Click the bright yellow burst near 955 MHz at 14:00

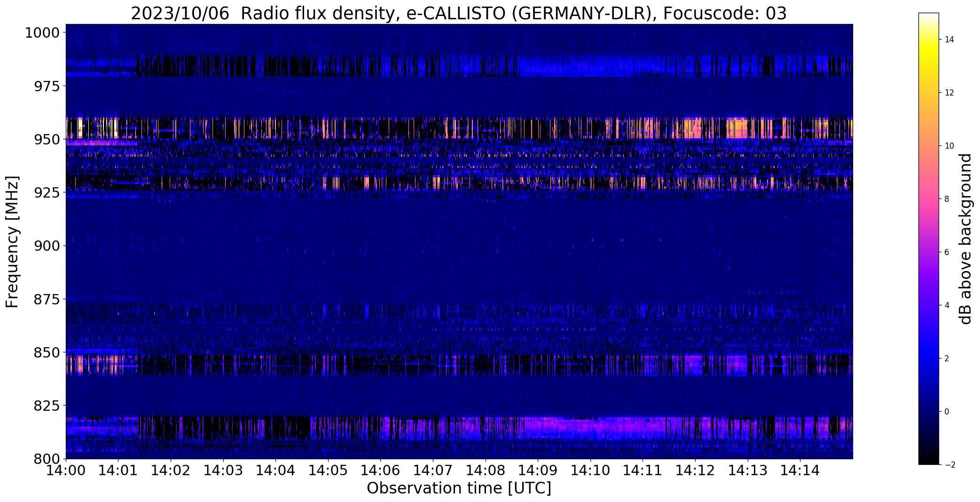click(80, 127)
